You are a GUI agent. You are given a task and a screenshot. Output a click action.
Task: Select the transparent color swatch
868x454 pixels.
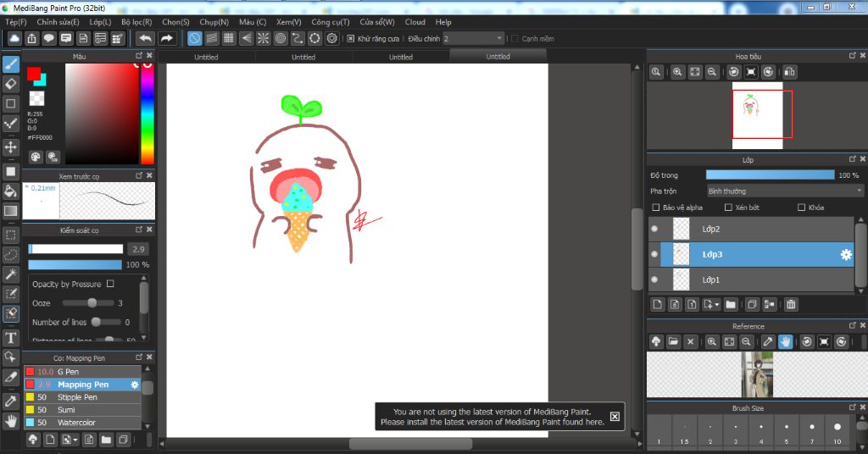click(x=36, y=98)
